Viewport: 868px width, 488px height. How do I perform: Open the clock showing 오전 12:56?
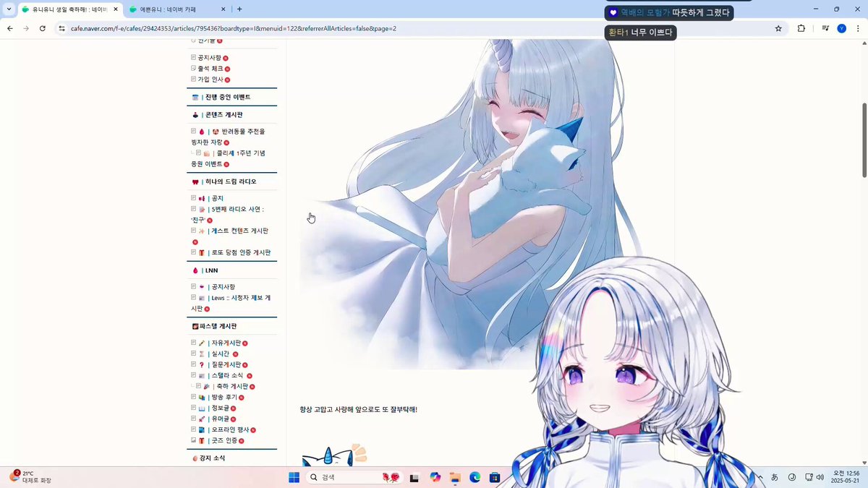(x=844, y=476)
